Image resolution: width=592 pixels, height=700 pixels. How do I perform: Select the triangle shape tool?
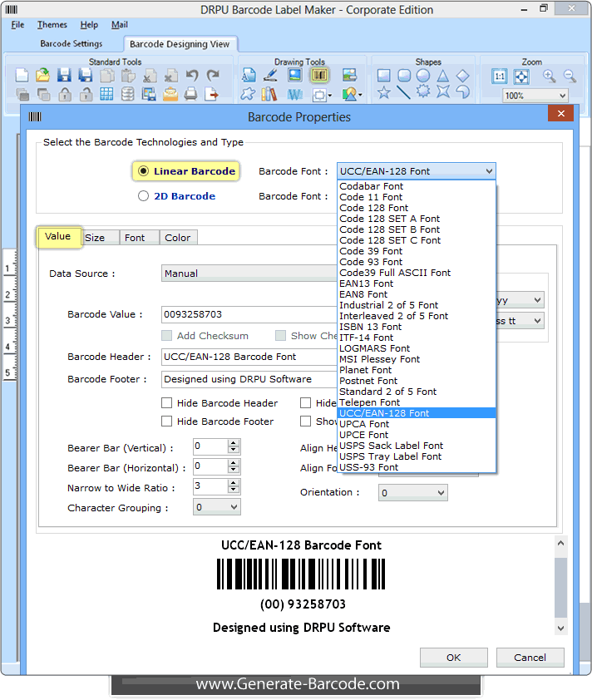(x=443, y=76)
